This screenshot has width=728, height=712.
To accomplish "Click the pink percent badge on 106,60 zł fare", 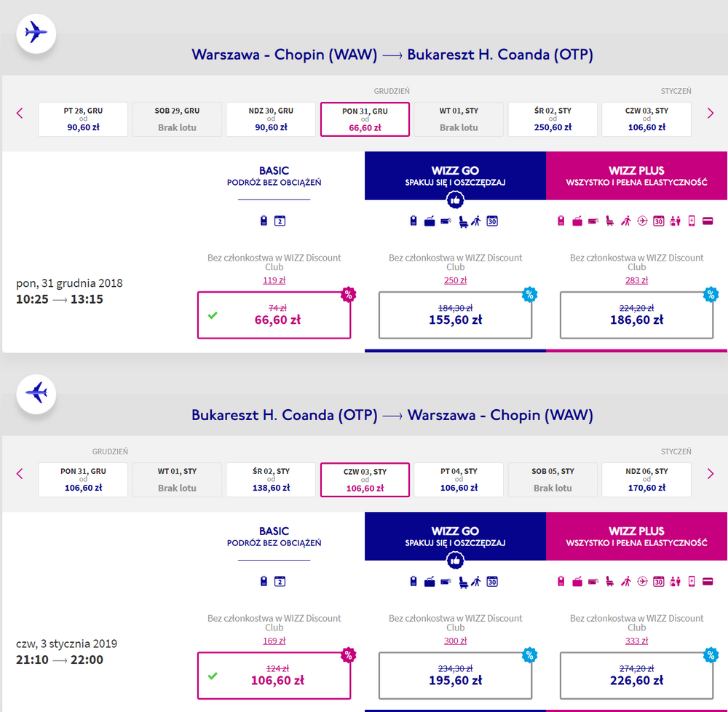I will tap(348, 655).
